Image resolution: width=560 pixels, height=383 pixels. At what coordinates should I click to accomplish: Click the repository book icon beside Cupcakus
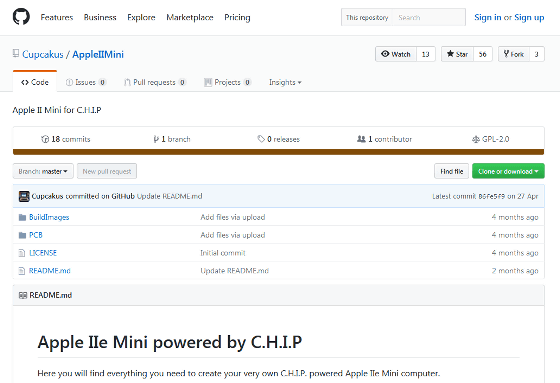[16, 54]
